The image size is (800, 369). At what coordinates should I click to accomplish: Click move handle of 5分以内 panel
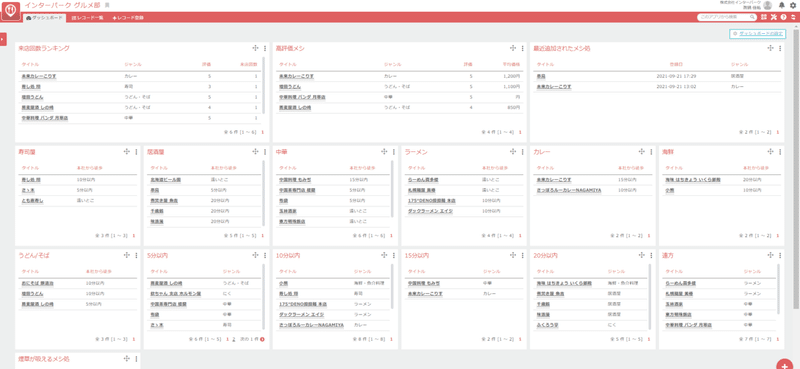[x=256, y=255]
